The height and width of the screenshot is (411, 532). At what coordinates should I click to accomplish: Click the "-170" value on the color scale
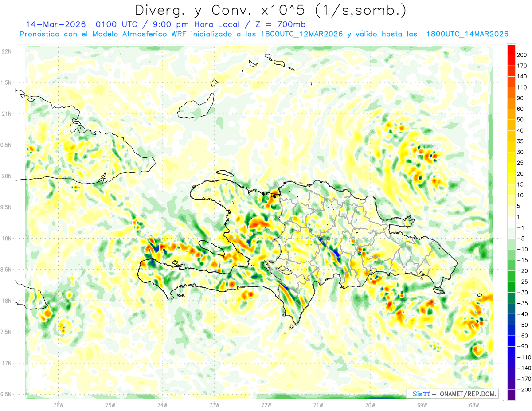(524, 379)
